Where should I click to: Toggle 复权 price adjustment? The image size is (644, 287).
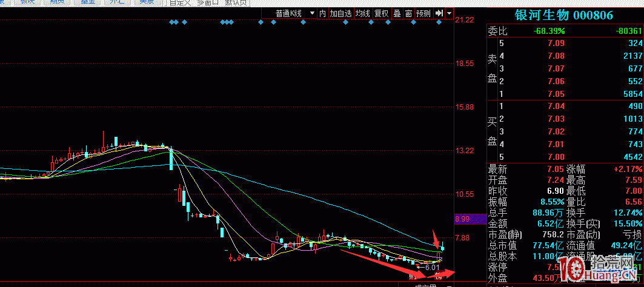(381, 13)
